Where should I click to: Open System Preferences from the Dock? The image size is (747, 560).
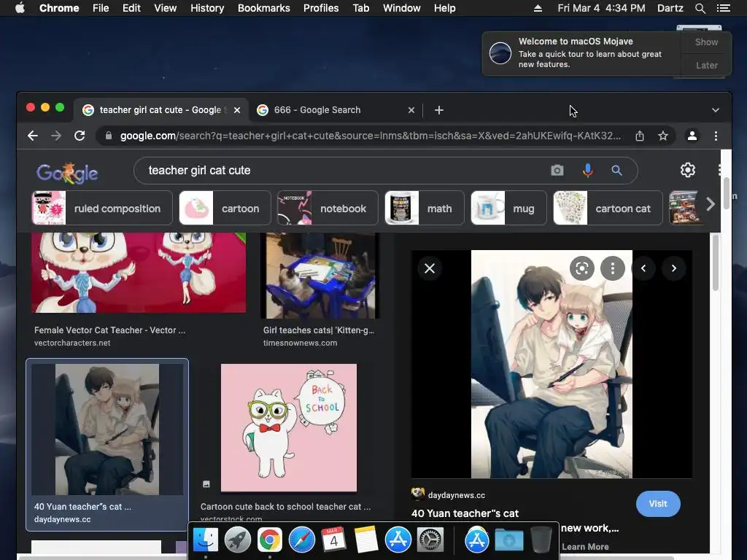(x=430, y=540)
